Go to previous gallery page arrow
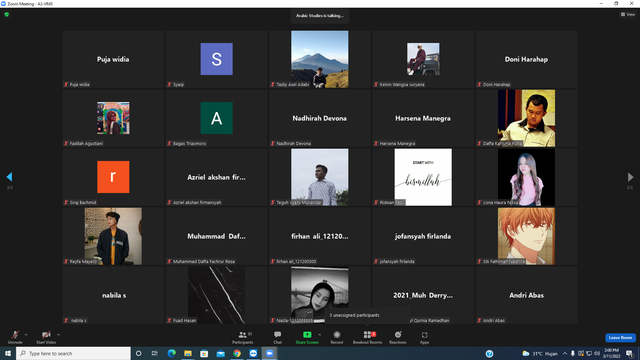Image resolution: width=640 pixels, height=360 pixels. coord(9,177)
